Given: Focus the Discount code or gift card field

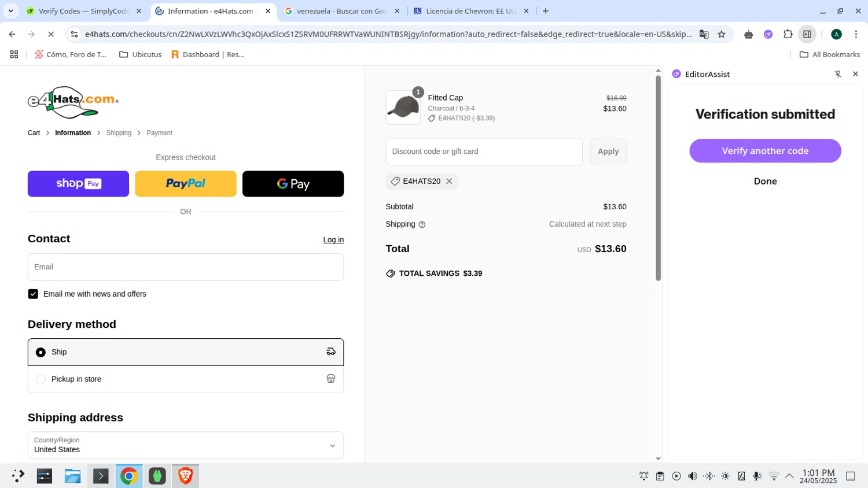Looking at the screenshot, I should pyautogui.click(x=484, y=151).
